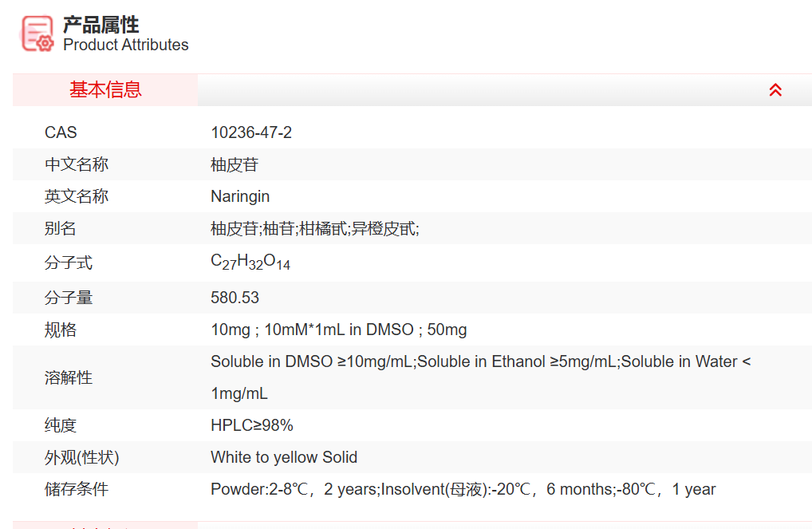This screenshot has width=812, height=529.
Task: Click the 产品属性 heading text
Action: coord(101,25)
